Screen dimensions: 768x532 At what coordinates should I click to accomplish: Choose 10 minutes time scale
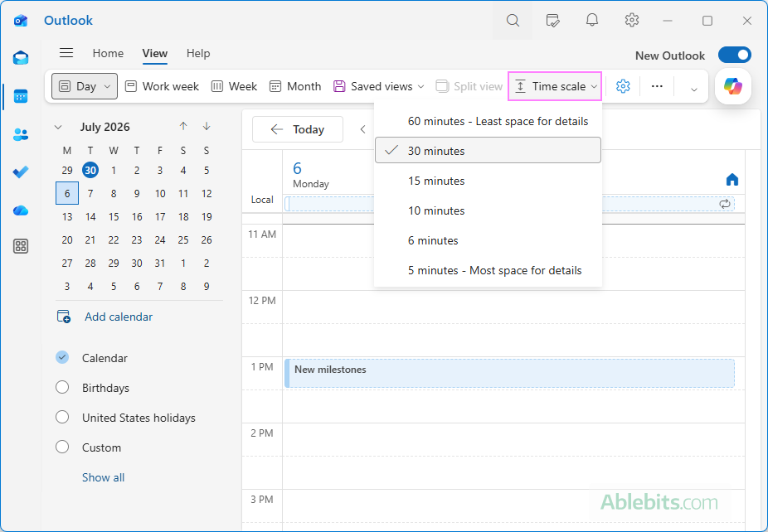488,210
